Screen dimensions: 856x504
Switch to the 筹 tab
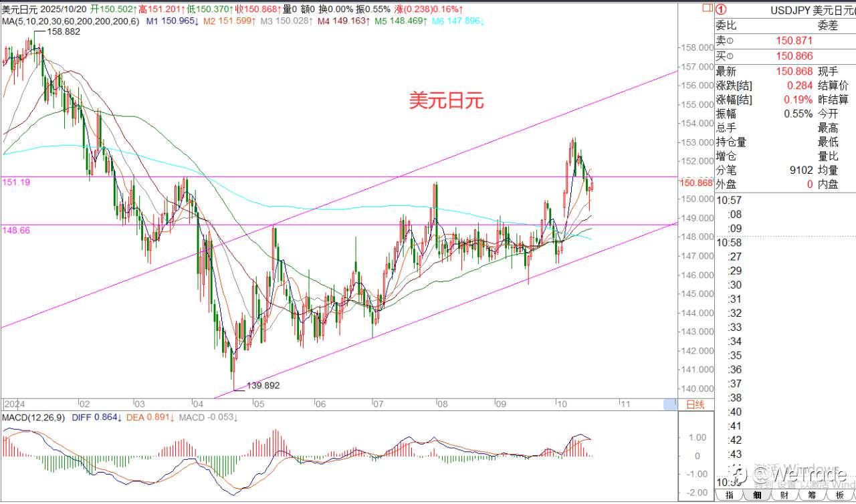(x=812, y=495)
